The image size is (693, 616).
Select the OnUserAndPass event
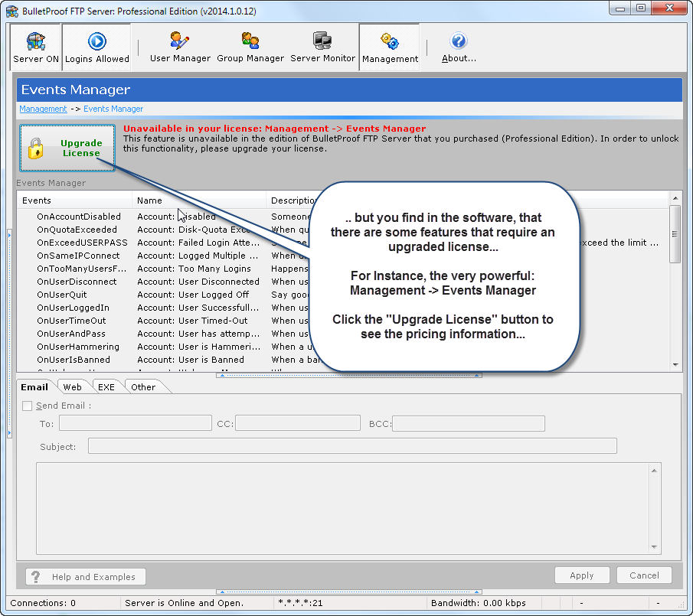coord(71,334)
